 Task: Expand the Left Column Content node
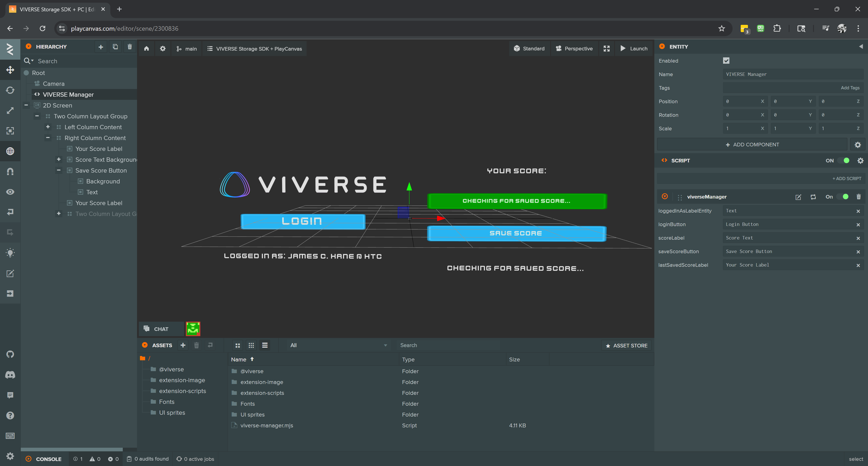48,127
